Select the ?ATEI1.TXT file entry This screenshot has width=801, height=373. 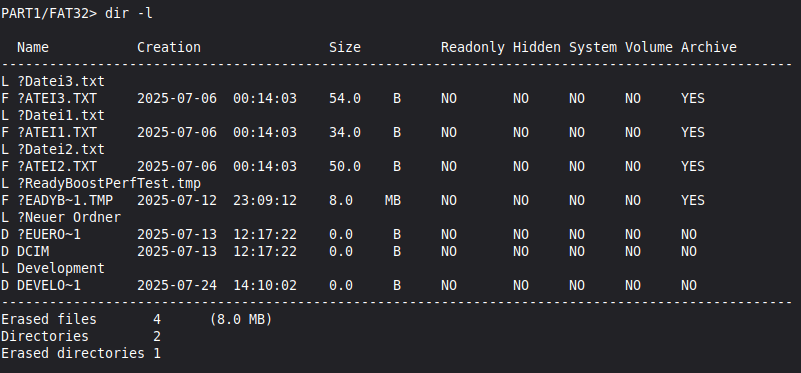click(x=57, y=132)
